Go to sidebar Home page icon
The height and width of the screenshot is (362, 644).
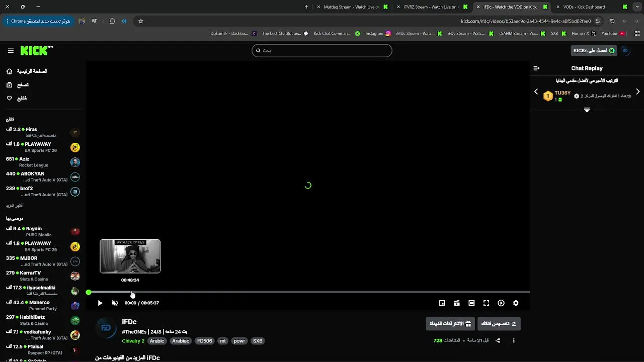(x=10, y=71)
